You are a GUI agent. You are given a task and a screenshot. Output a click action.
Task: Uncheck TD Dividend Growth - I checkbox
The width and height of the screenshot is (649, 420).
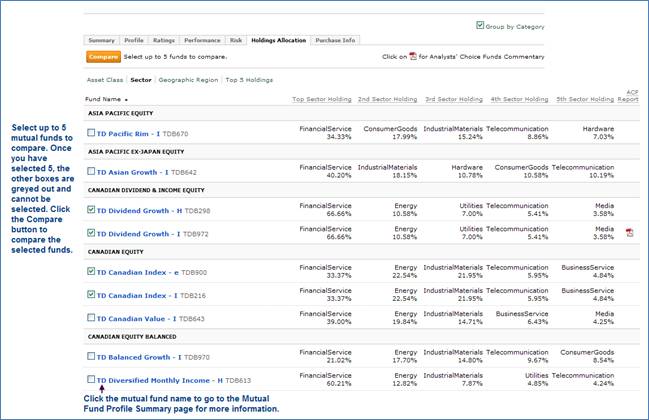tap(91, 233)
